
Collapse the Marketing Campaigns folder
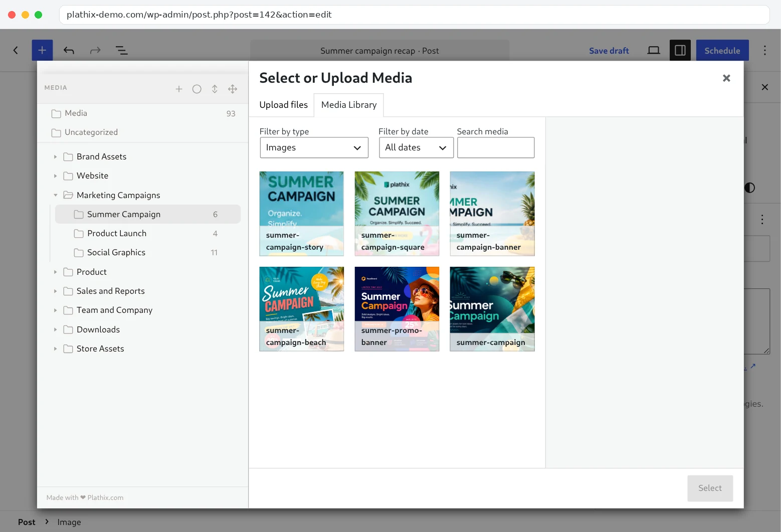[x=55, y=195]
